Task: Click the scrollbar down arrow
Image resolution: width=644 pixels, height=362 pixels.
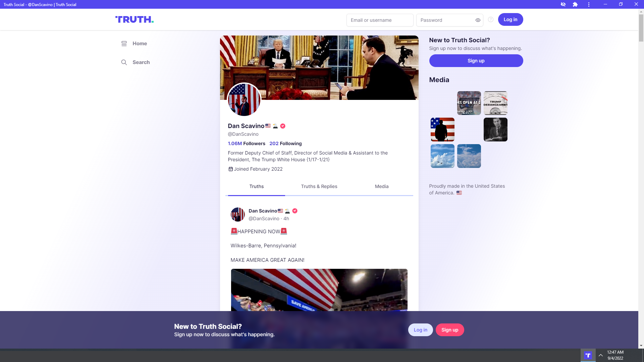Action: click(x=641, y=346)
